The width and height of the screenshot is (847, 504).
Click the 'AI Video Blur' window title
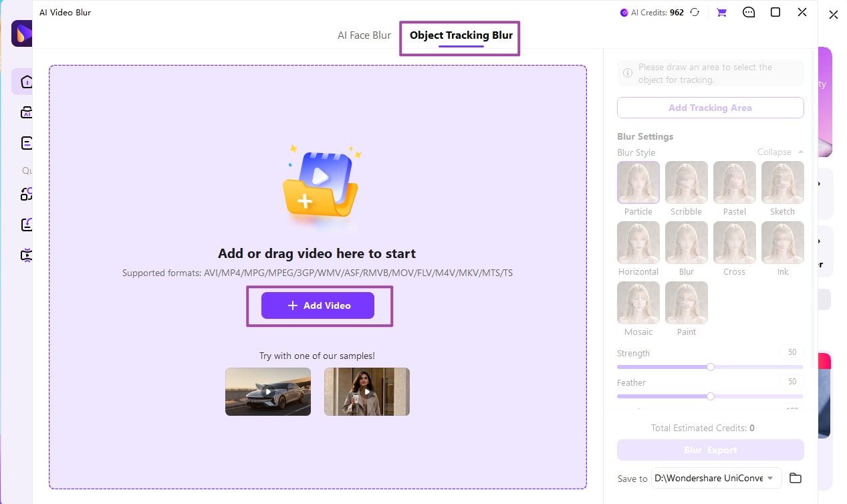(x=65, y=12)
